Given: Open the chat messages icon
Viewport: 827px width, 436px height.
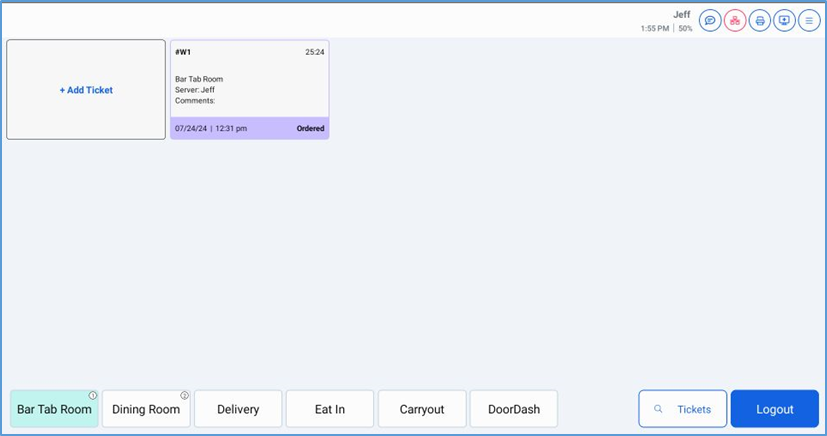Looking at the screenshot, I should (710, 20).
